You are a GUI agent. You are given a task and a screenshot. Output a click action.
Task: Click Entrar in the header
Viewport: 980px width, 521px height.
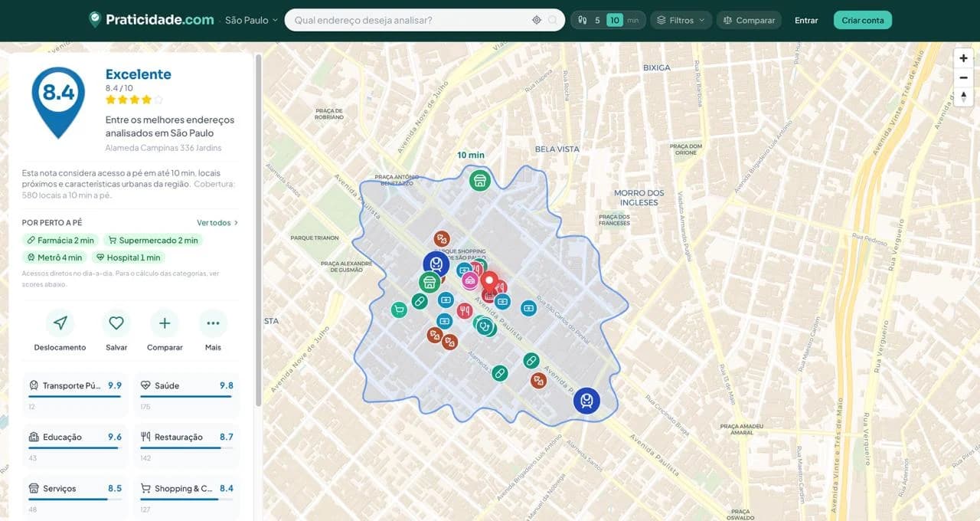806,20
